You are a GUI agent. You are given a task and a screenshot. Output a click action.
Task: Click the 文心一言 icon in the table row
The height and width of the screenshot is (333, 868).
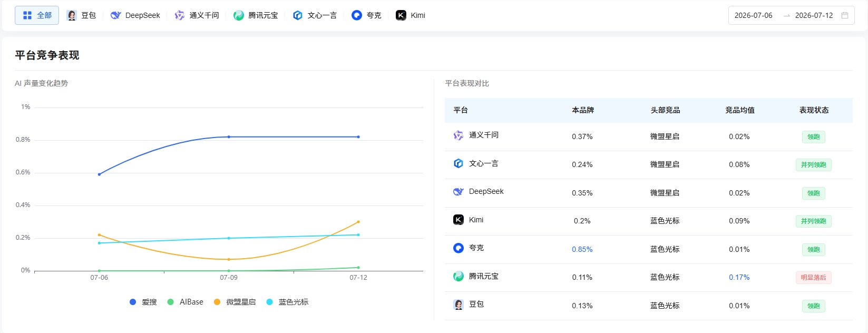(x=459, y=163)
